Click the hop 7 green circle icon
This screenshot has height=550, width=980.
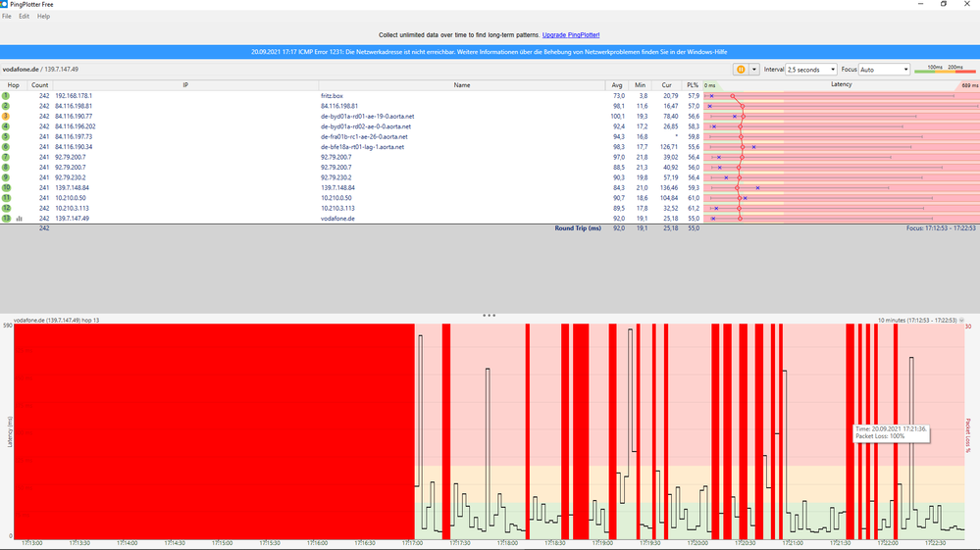6,157
